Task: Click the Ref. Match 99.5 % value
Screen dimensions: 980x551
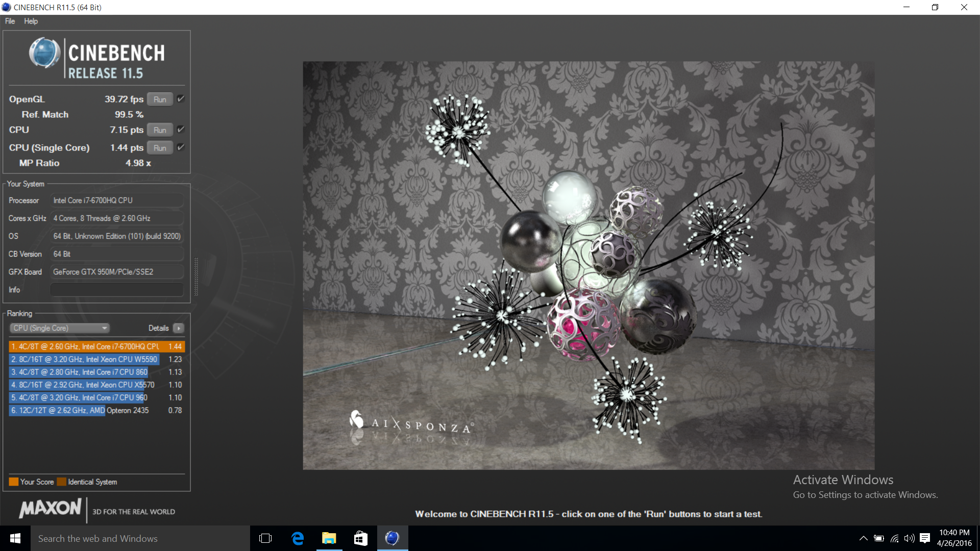Action: coord(129,114)
